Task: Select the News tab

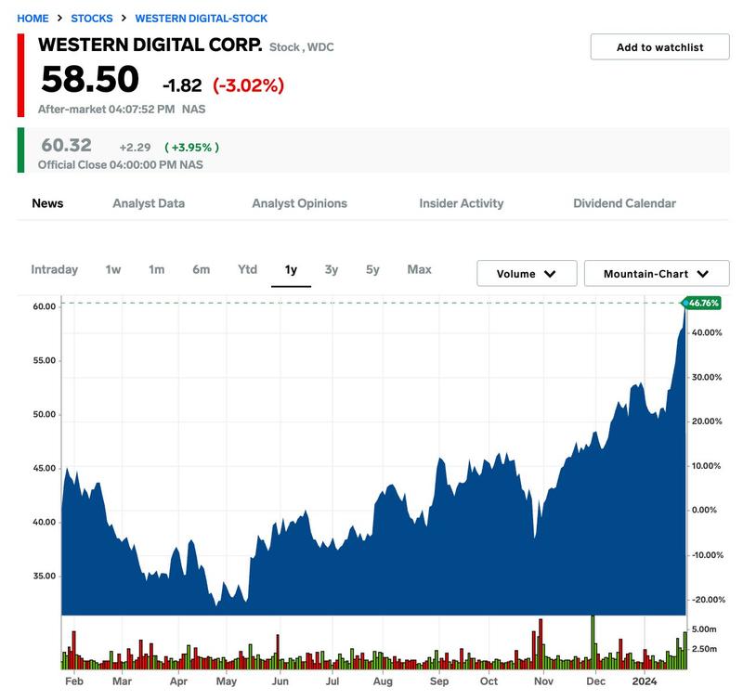Action: click(x=49, y=203)
